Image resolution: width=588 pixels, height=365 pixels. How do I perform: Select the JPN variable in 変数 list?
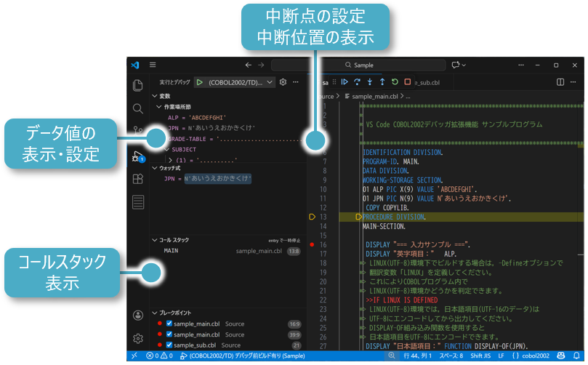[229, 128]
